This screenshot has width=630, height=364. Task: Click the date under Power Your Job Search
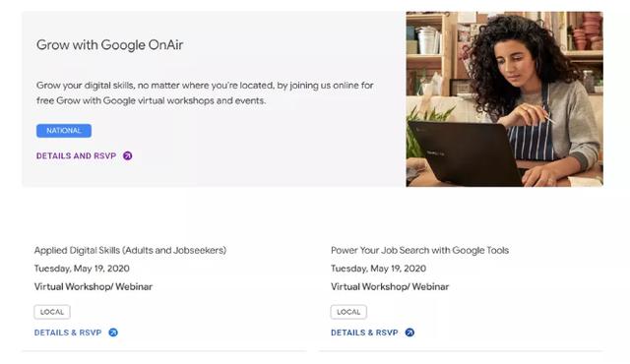point(378,269)
